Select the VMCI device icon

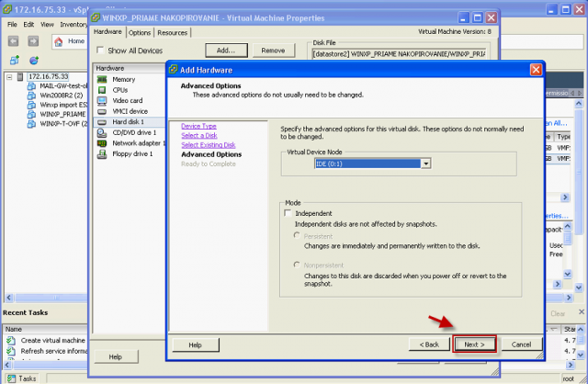pos(102,111)
